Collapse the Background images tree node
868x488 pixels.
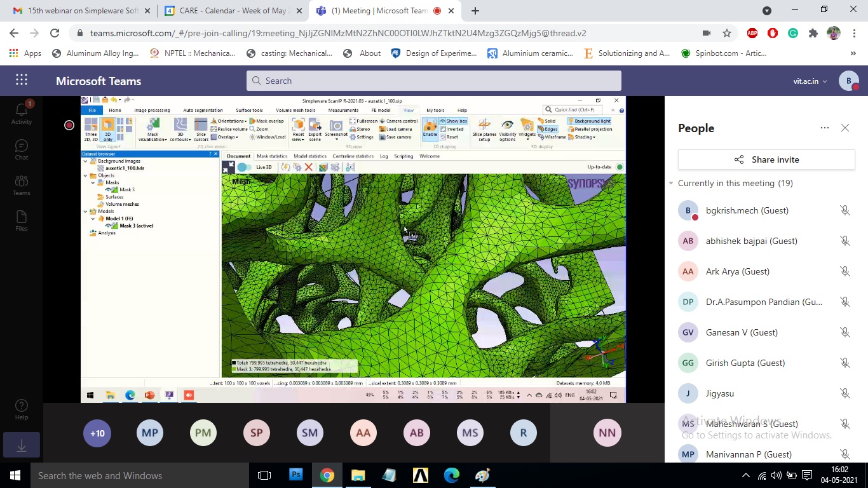85,161
